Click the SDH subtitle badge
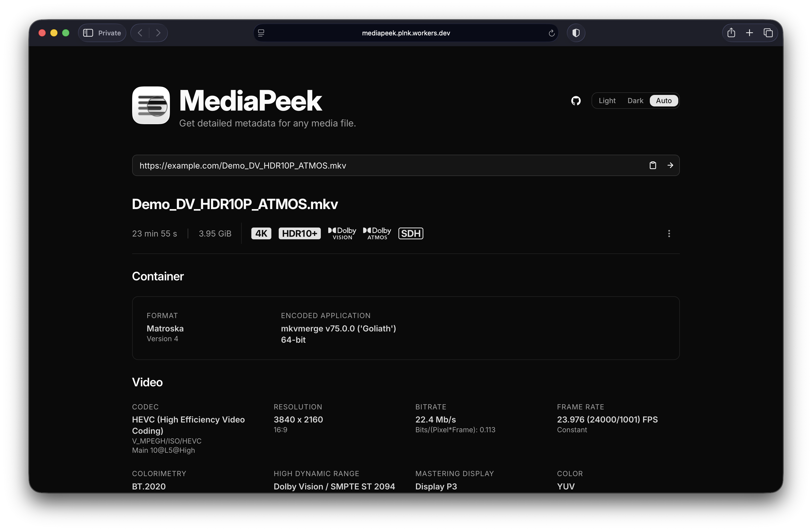The width and height of the screenshot is (812, 531). [x=410, y=233]
